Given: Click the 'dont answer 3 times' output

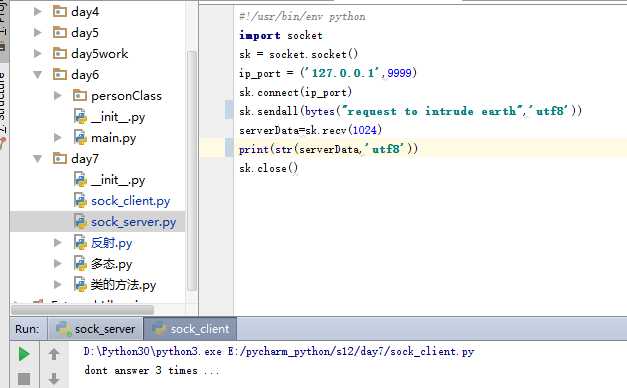Looking at the screenshot, I should coord(152,370).
